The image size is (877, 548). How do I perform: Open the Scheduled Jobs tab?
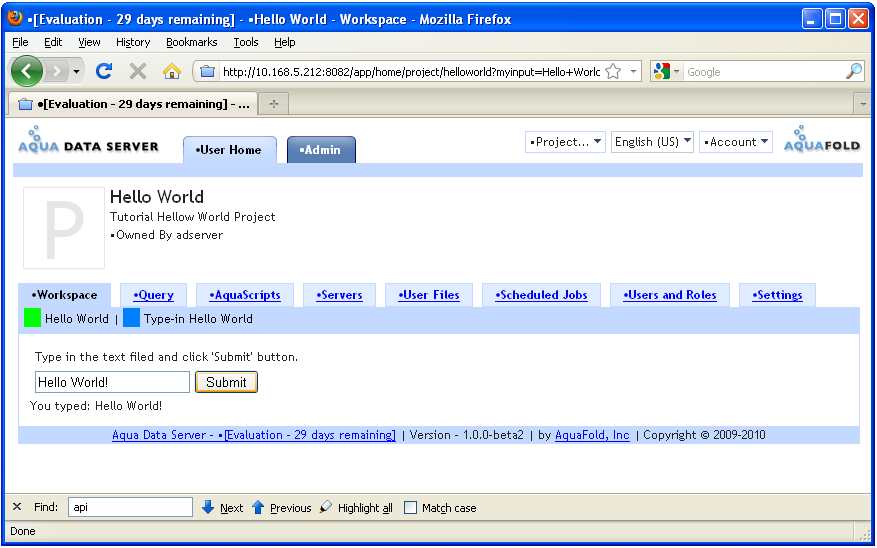[541, 295]
